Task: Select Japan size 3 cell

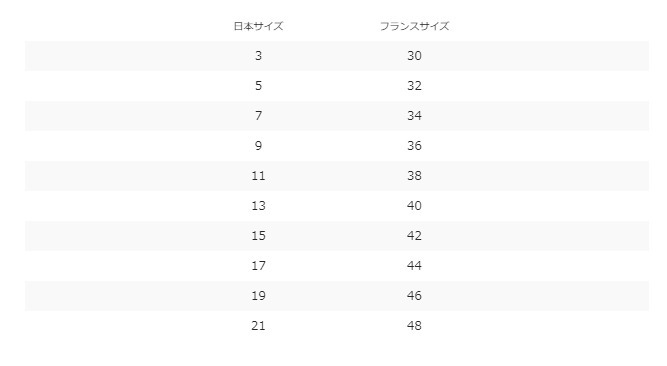Action: pos(259,56)
